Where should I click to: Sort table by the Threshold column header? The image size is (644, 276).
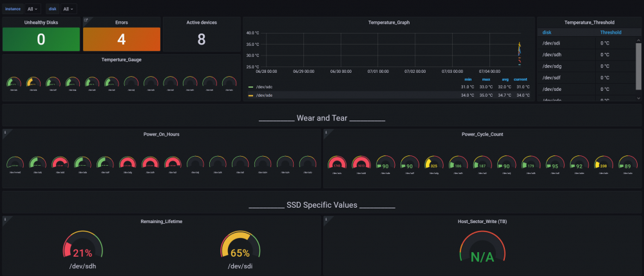tap(611, 32)
